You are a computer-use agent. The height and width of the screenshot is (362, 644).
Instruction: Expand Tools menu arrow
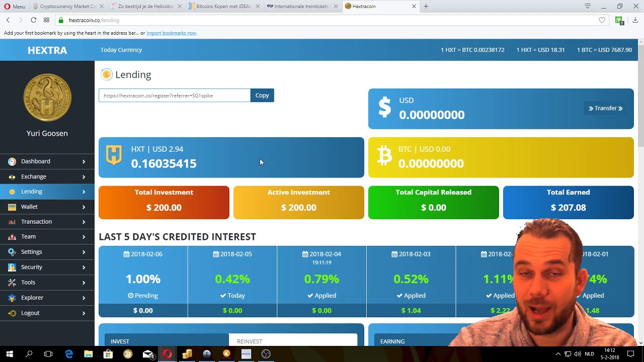pos(84,283)
